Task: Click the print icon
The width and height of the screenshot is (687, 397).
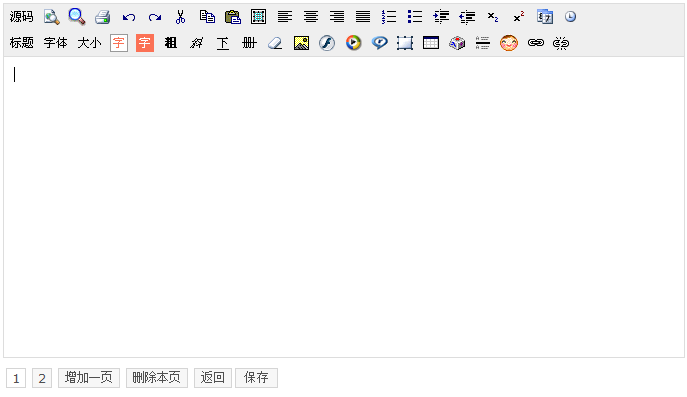Action: pos(103,17)
